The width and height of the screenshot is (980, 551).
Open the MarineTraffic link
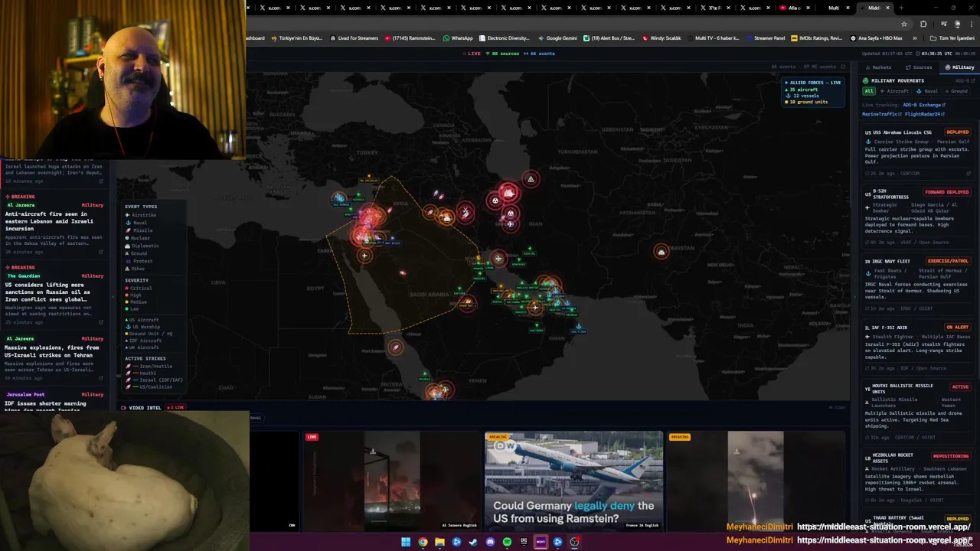881,114
